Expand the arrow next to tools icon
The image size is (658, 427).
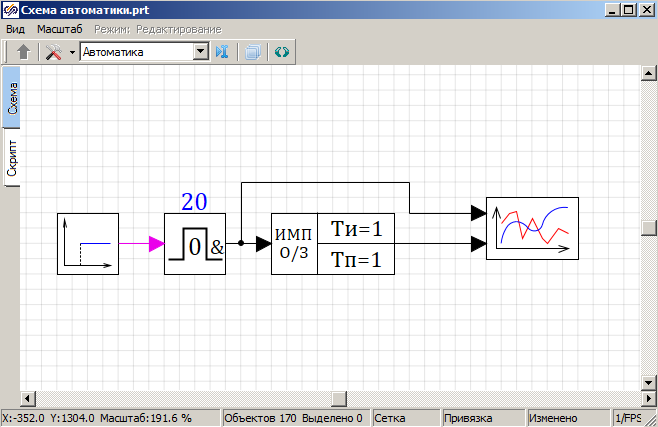click(72, 52)
